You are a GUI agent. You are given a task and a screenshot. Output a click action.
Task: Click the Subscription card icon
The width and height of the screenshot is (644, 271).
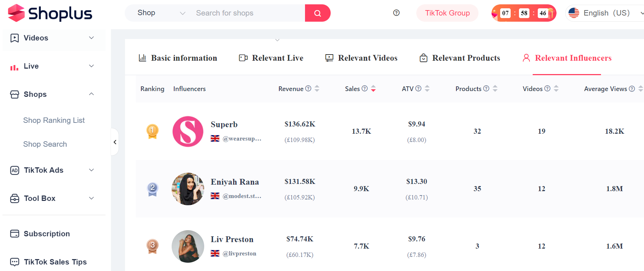pyautogui.click(x=14, y=234)
